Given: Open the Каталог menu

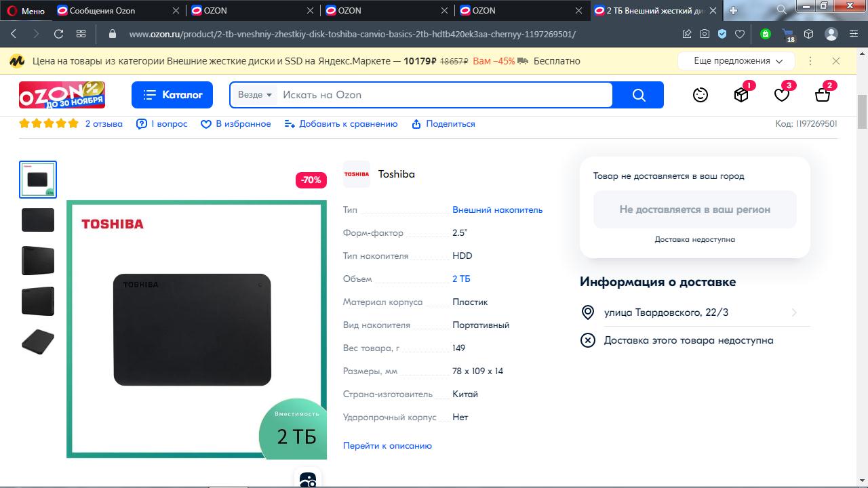Looking at the screenshot, I should [172, 95].
